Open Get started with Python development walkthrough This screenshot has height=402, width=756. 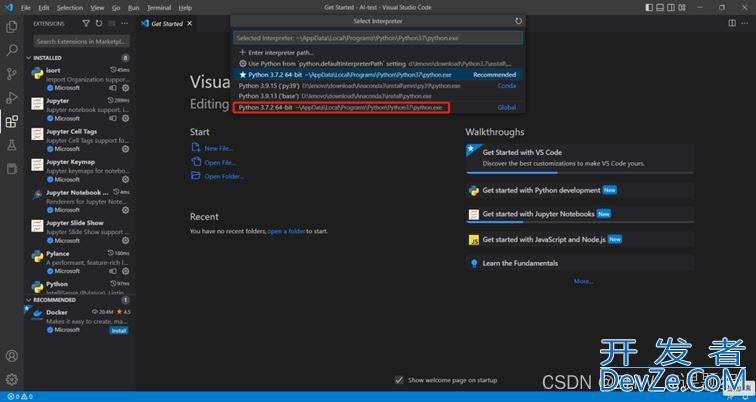click(x=580, y=190)
